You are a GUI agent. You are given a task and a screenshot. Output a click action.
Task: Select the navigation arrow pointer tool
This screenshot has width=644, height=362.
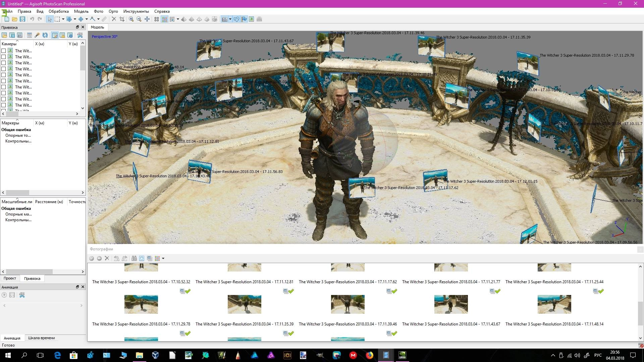click(50, 19)
